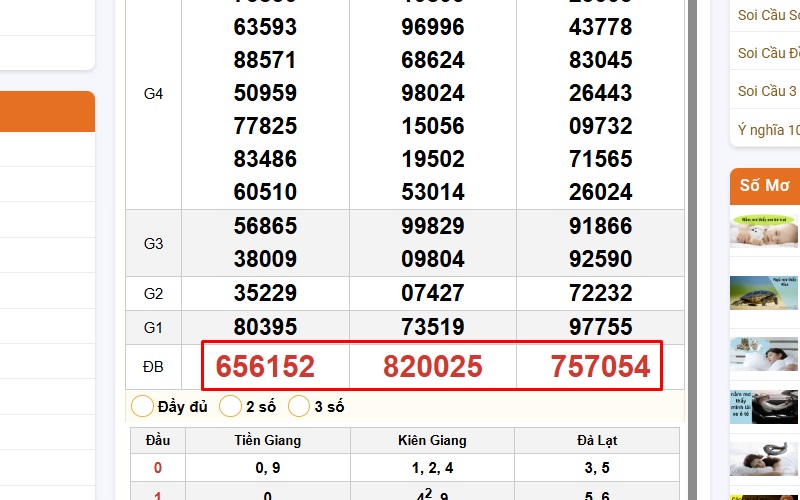
Task: Click the "G3" prize row label
Action: (x=153, y=243)
